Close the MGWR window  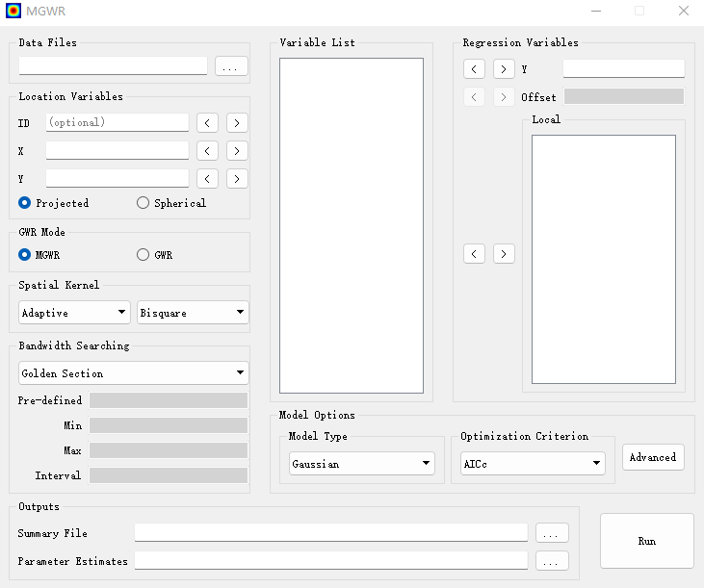coord(684,11)
